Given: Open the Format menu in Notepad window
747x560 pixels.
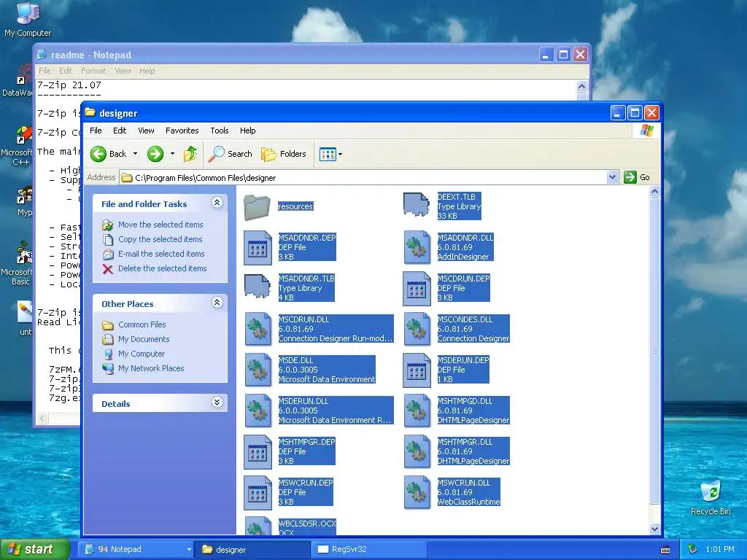Looking at the screenshot, I should (93, 71).
